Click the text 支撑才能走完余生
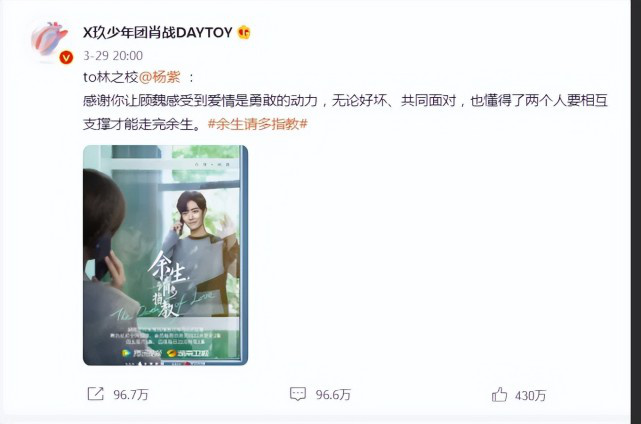This screenshot has height=424, width=641. click(143, 124)
